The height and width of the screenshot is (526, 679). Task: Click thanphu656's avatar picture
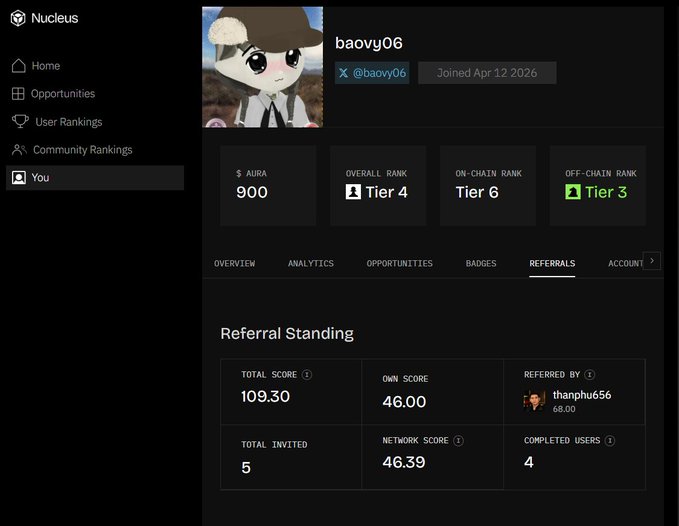click(534, 400)
